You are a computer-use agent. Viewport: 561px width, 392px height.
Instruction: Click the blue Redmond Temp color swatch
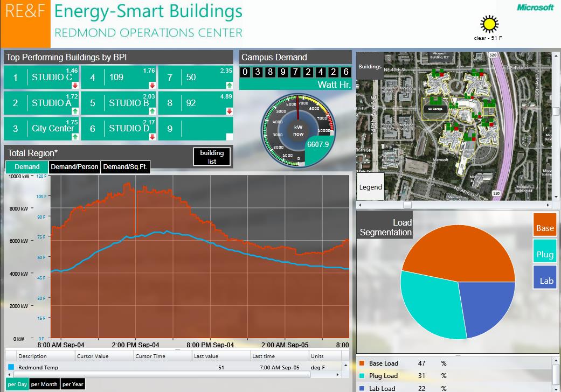[11, 367]
